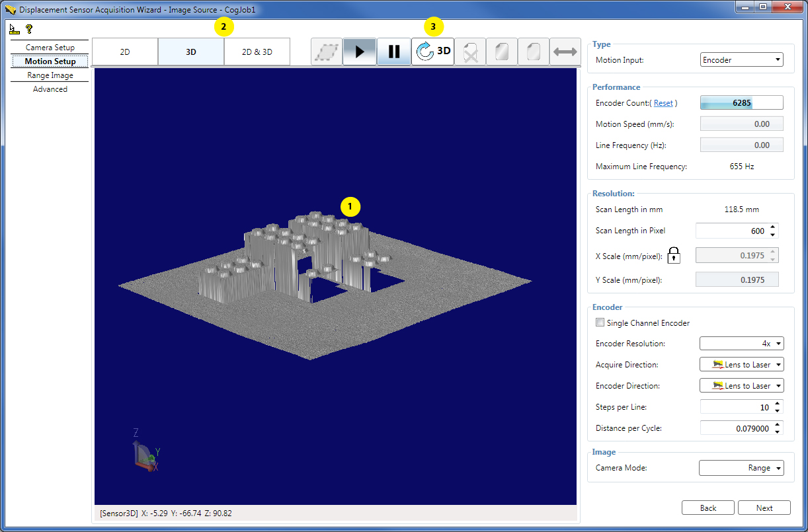Pause acquisition with the Pause icon
The width and height of the screenshot is (808, 532).
[x=393, y=50]
